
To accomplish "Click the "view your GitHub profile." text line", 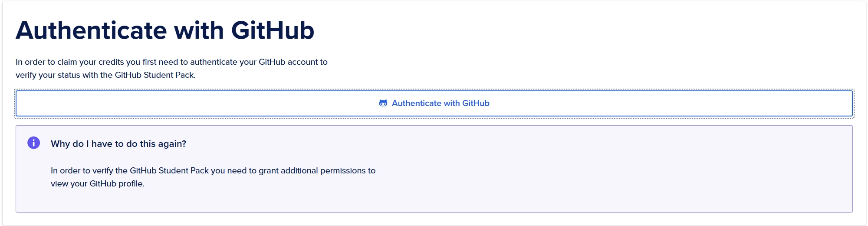I will 97,184.
